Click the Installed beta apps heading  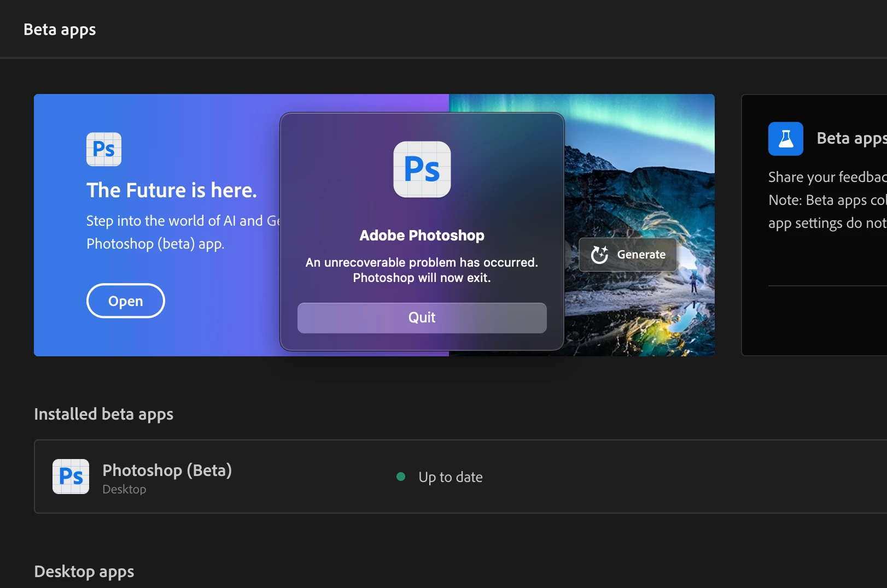coord(103,414)
